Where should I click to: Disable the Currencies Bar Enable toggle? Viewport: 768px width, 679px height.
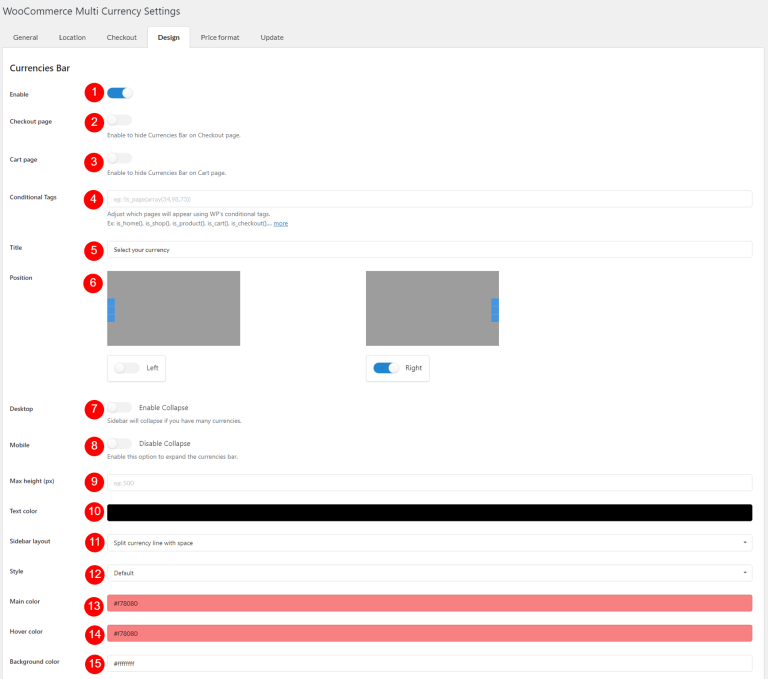(x=119, y=93)
